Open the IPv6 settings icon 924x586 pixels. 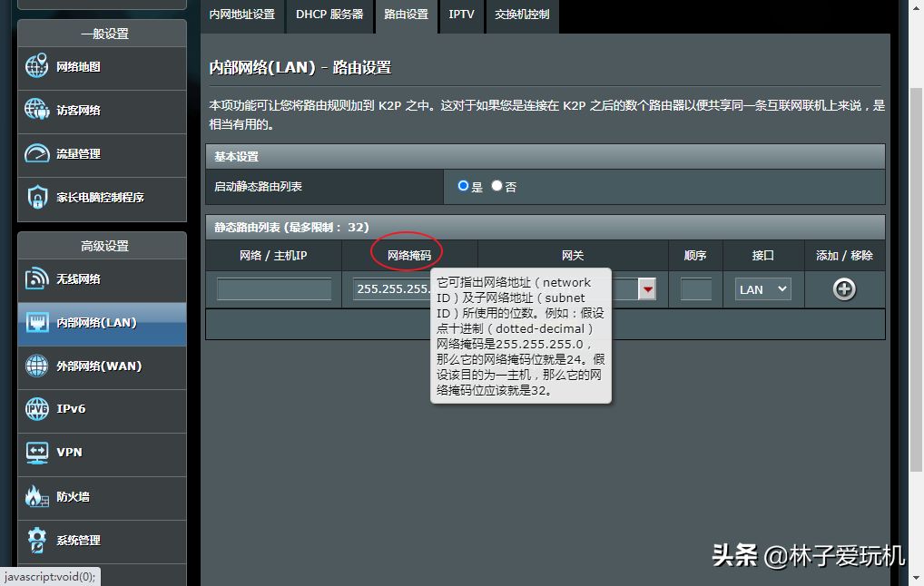tap(37, 409)
